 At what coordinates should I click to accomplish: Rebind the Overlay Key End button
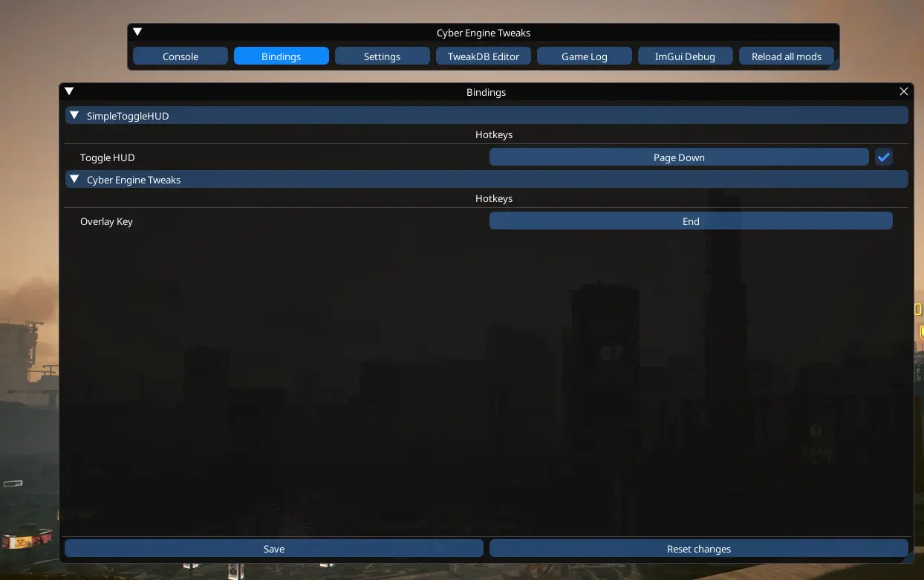point(691,221)
